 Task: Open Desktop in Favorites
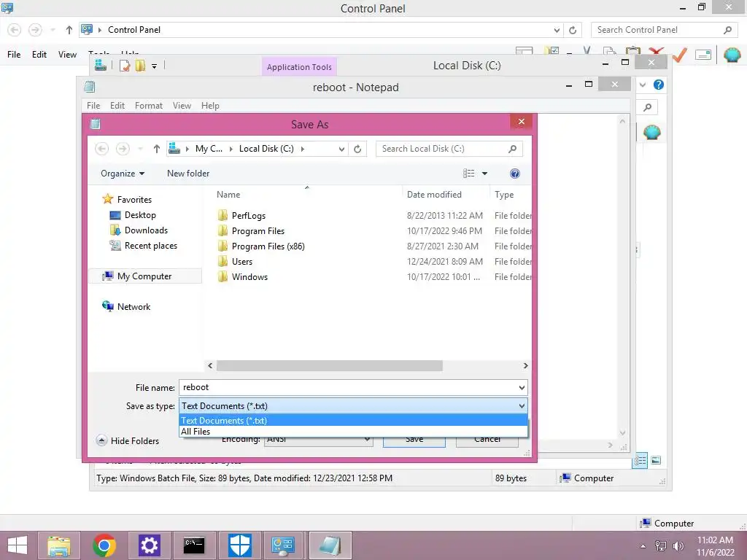click(x=140, y=215)
